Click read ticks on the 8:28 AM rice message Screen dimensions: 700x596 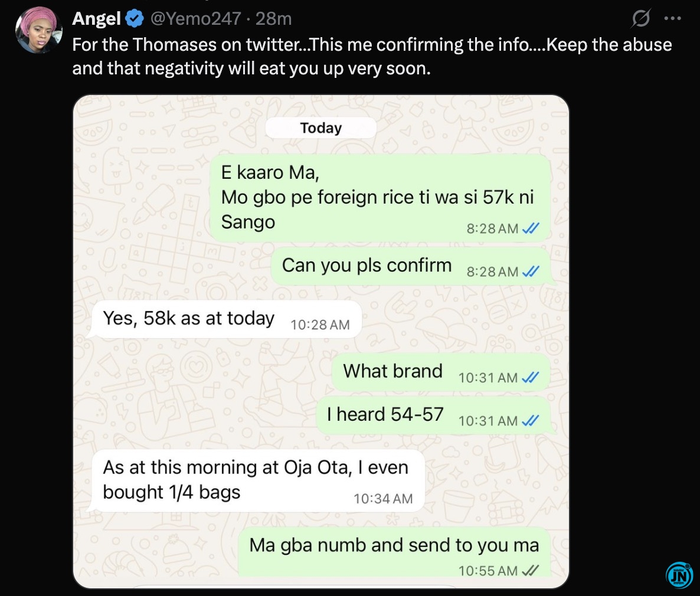click(x=531, y=228)
